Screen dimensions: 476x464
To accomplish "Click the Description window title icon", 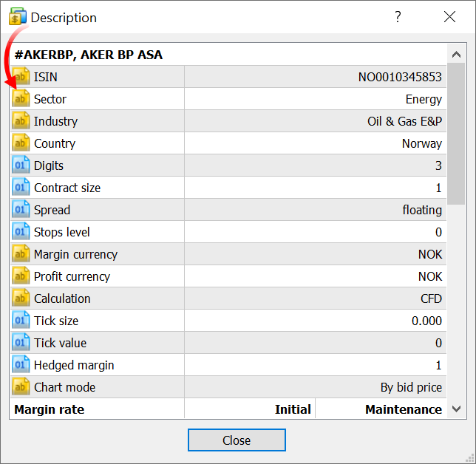I will coord(17,17).
